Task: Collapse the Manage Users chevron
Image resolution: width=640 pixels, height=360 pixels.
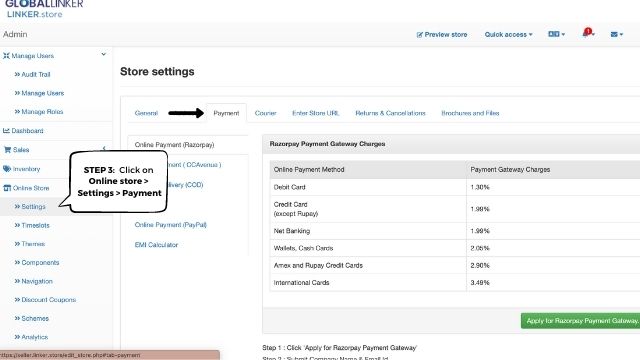Action: click(x=104, y=54)
